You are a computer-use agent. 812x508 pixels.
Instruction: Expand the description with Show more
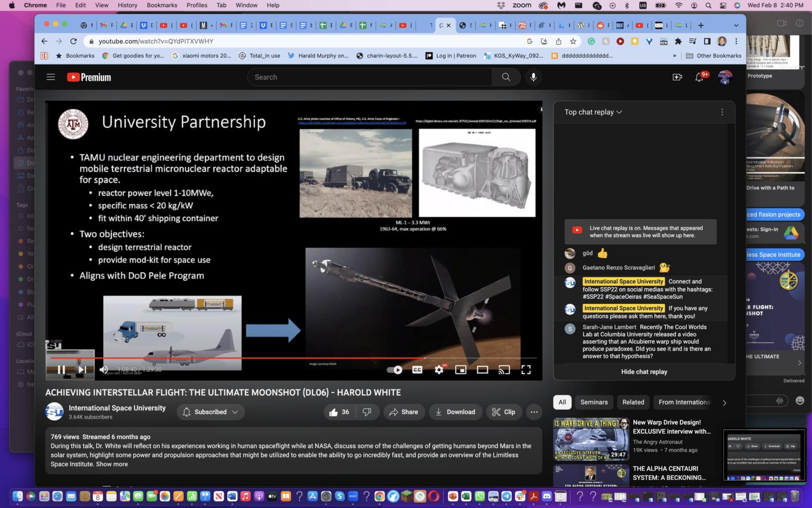(x=112, y=464)
